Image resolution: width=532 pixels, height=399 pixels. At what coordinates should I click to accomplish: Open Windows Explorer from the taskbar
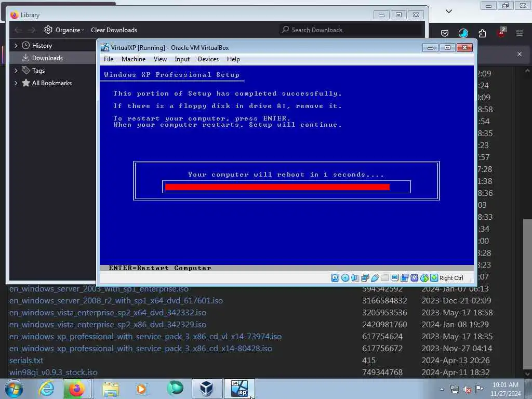click(111, 389)
